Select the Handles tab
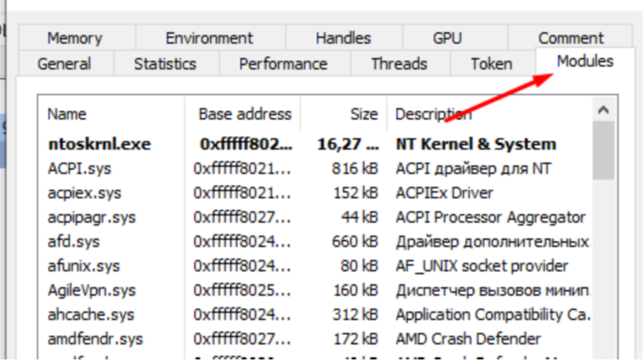Viewport: 644px width, 361px height. [x=342, y=38]
